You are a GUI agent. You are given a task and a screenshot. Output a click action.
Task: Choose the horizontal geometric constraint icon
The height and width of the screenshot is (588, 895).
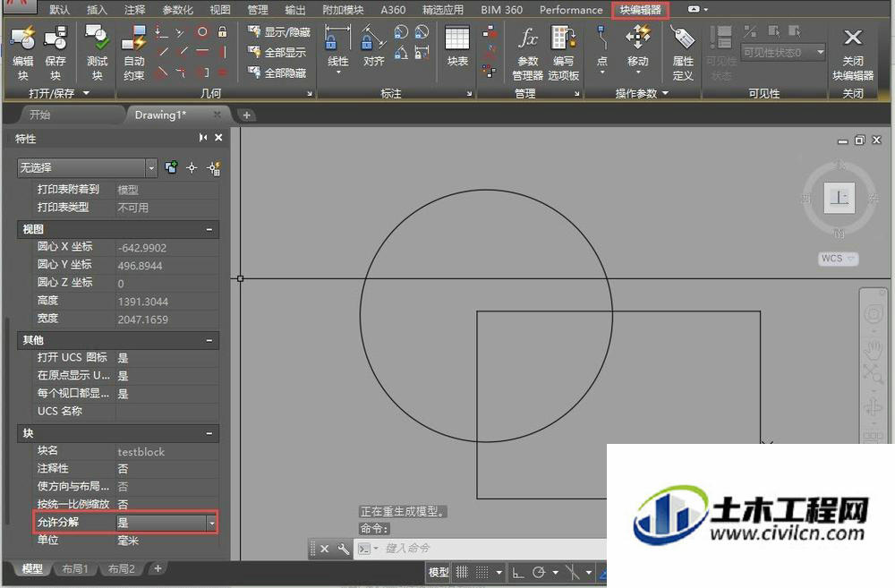[202, 52]
